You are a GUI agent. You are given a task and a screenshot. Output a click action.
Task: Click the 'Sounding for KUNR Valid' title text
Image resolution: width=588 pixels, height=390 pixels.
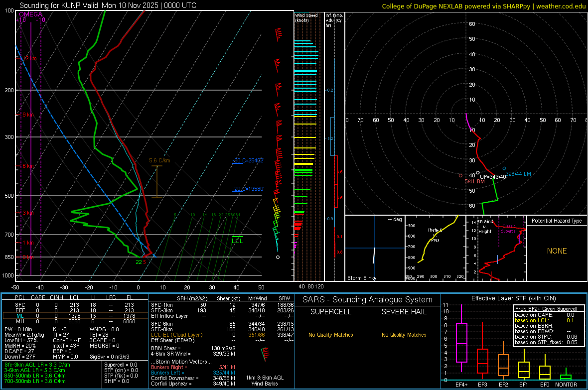click(x=59, y=5)
